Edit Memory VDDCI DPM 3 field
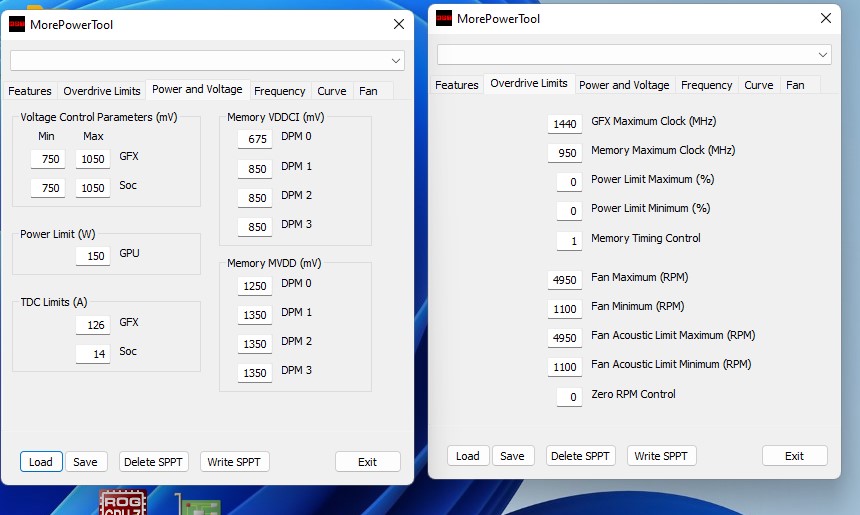 pyautogui.click(x=255, y=227)
